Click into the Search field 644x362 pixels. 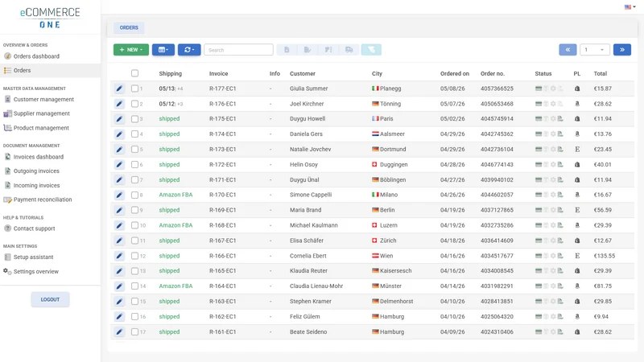[238, 50]
